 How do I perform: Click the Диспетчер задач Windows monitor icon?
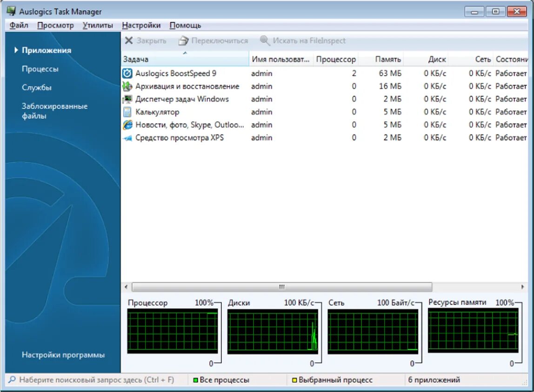[127, 99]
